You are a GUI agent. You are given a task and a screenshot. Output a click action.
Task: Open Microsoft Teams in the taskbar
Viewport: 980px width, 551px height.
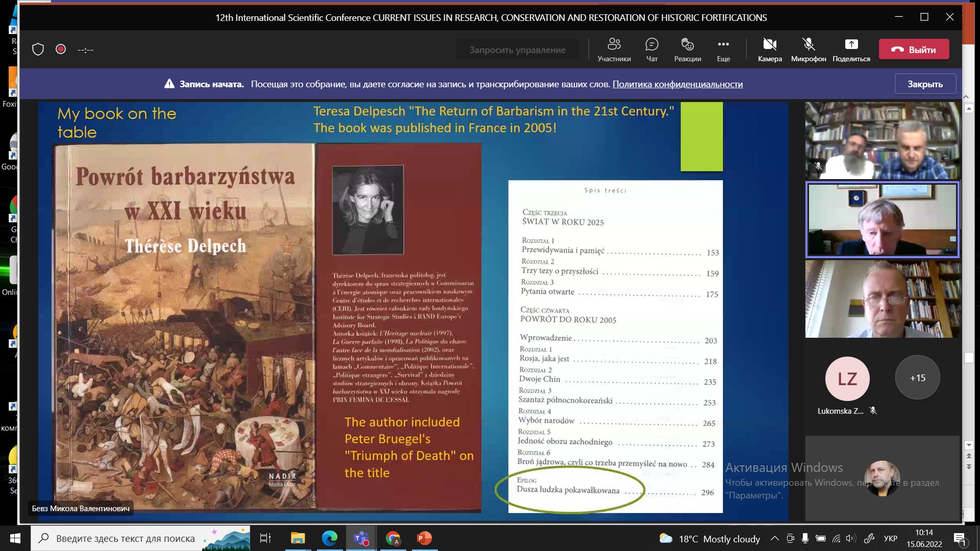pos(361,538)
